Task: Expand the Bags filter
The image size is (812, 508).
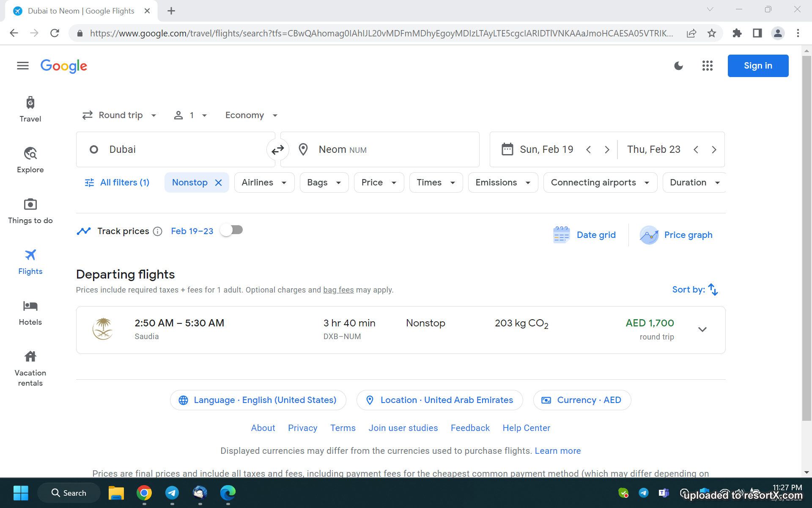Action: pos(324,182)
